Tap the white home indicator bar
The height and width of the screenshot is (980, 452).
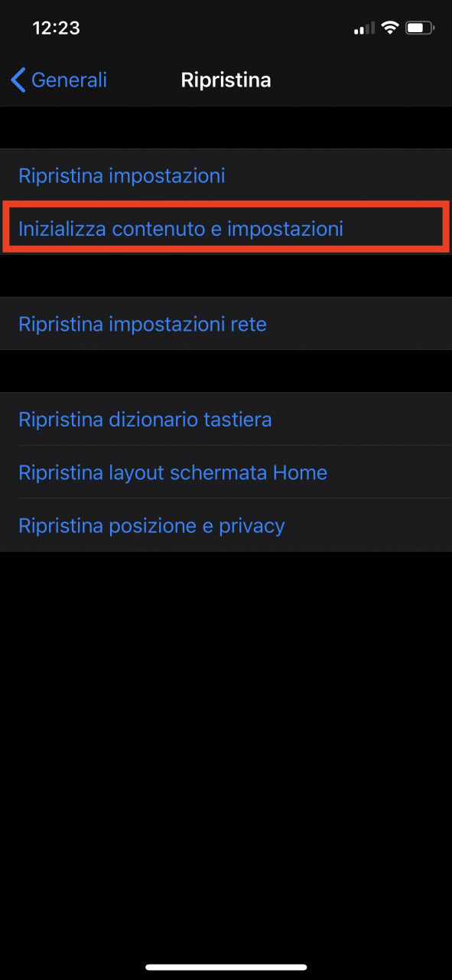coord(226,967)
